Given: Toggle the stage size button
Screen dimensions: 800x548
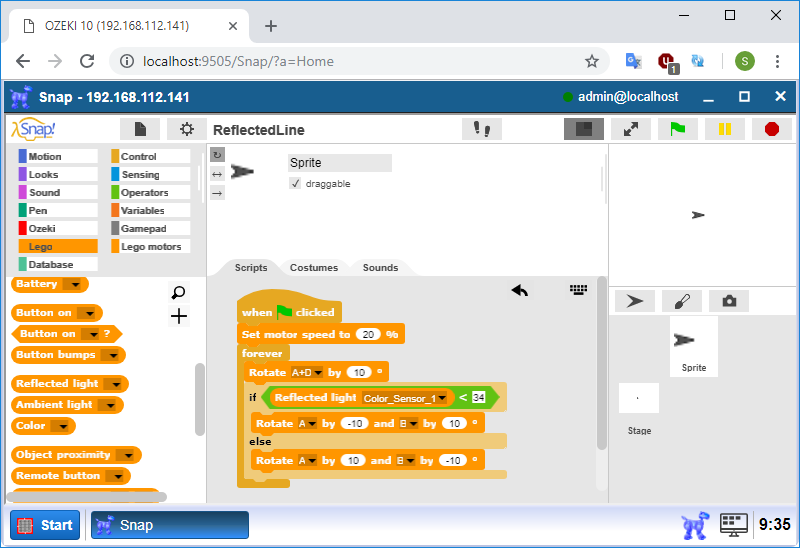Looking at the screenshot, I should tap(583, 129).
